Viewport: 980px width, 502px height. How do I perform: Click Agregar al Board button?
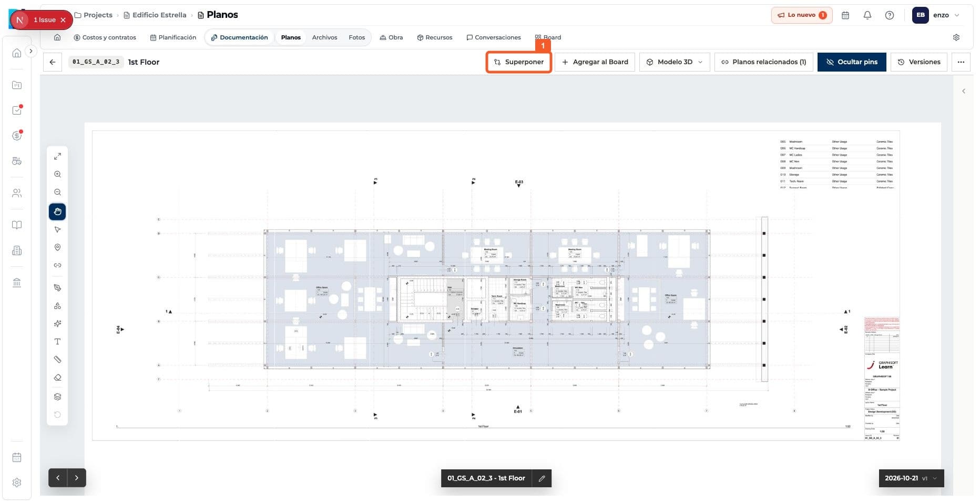tap(595, 62)
